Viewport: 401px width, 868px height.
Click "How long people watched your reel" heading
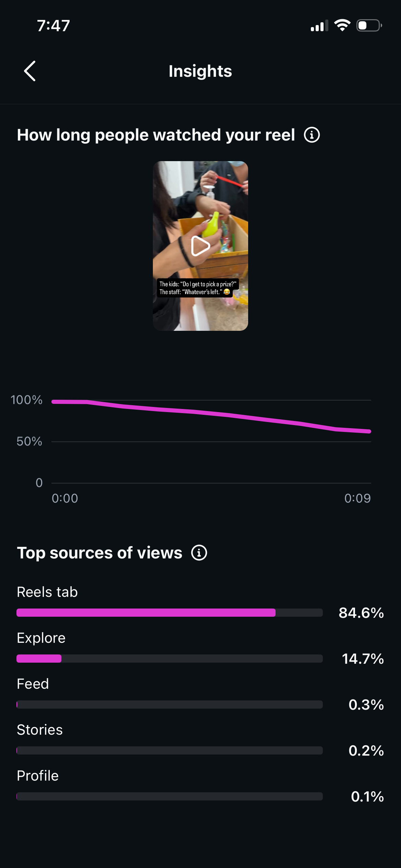(x=156, y=135)
